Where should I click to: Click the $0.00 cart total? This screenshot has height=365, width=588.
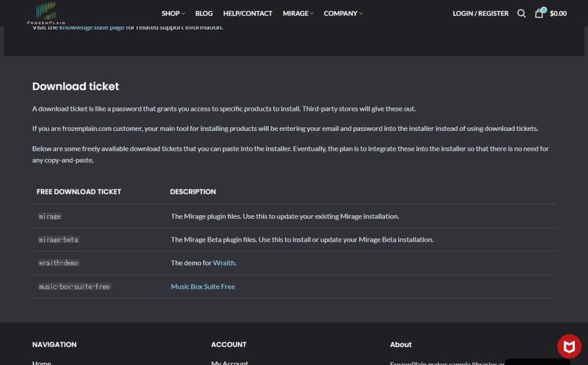558,13
